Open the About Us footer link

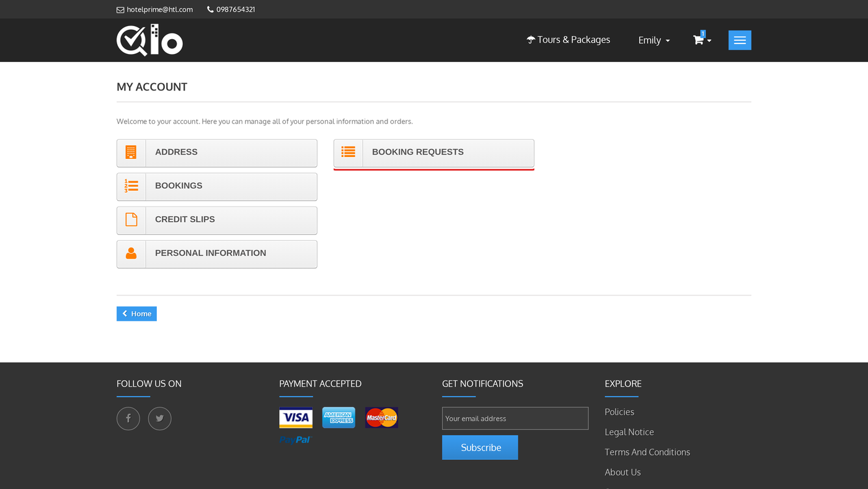click(x=622, y=472)
